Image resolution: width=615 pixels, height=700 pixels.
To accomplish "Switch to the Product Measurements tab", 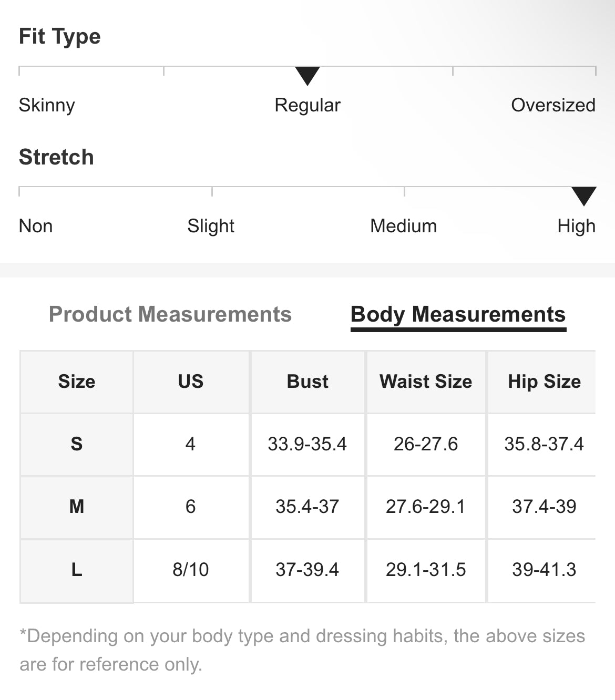I will [x=170, y=314].
